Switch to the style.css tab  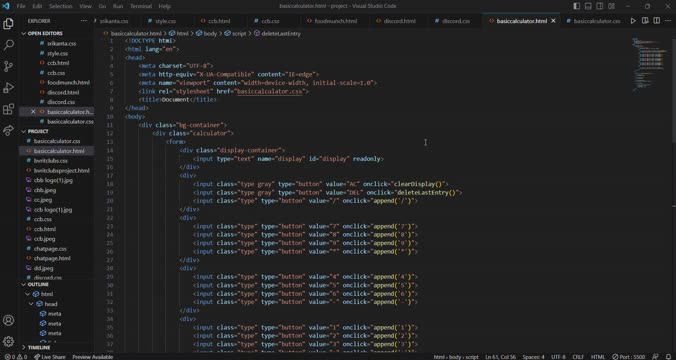(x=166, y=21)
